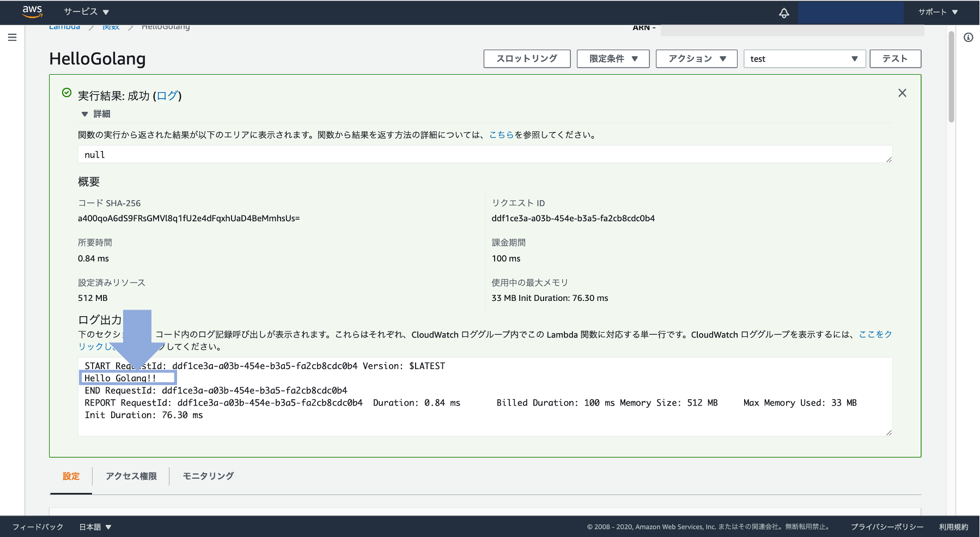This screenshot has width=980, height=537.
Task: Click the HelloGolang function title
Action: coord(98,59)
